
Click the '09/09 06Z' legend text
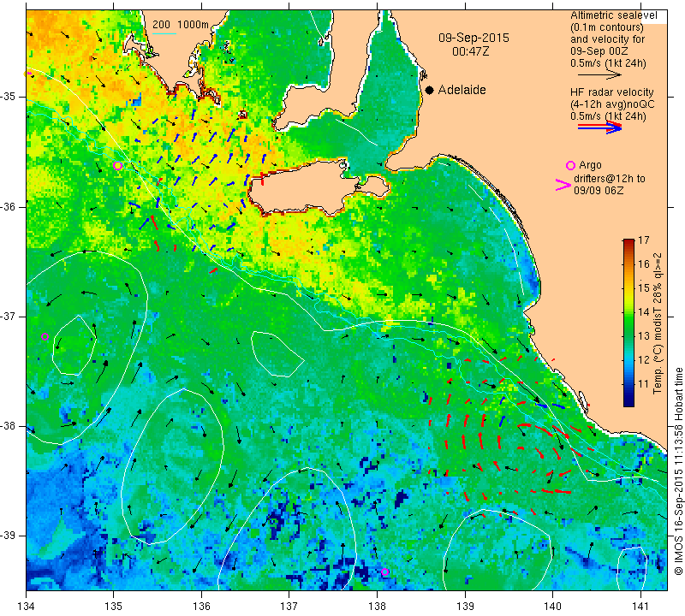[x=599, y=191]
